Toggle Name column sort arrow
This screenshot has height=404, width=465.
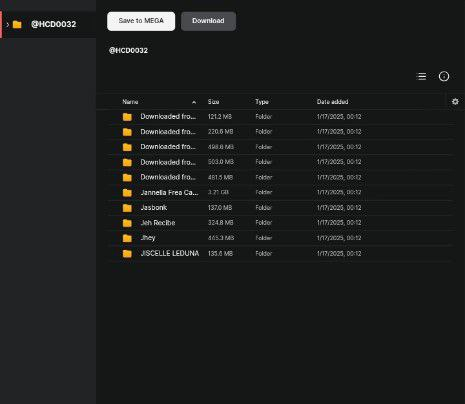[x=194, y=102]
